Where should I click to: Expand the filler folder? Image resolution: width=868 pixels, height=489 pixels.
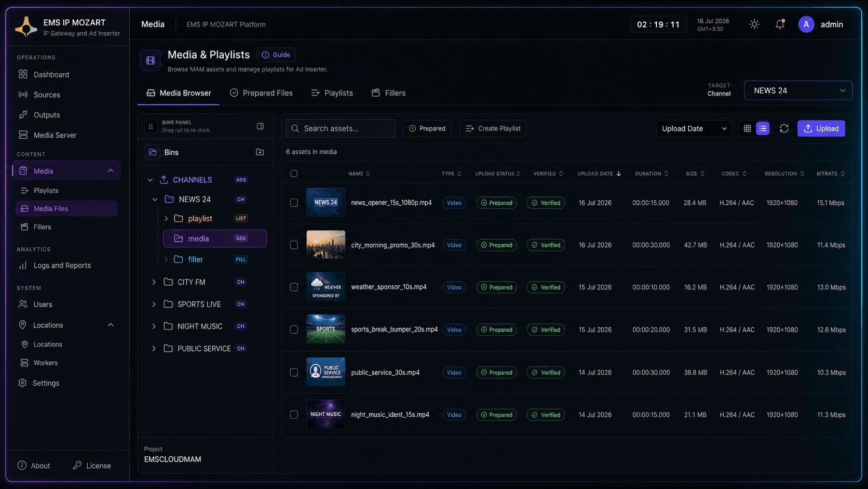coord(166,259)
